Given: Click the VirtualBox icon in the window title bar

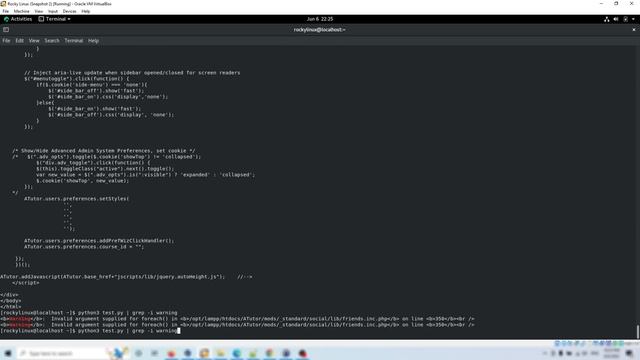Looking at the screenshot, I should coord(3,4).
